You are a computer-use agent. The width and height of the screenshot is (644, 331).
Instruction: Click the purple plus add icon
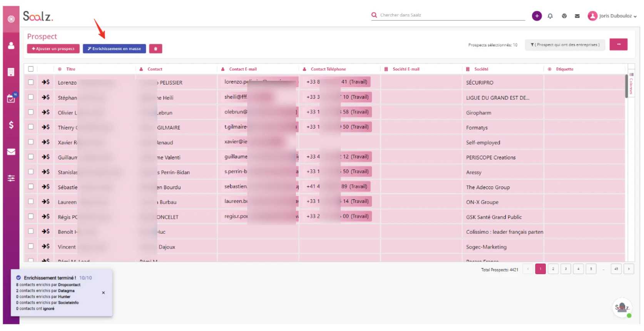(x=537, y=16)
